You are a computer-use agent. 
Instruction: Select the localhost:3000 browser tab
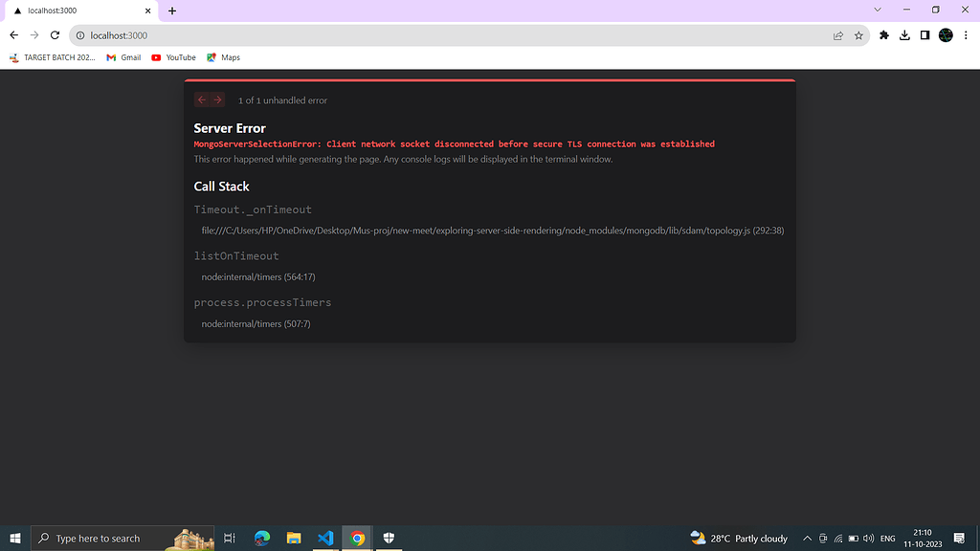click(77, 11)
